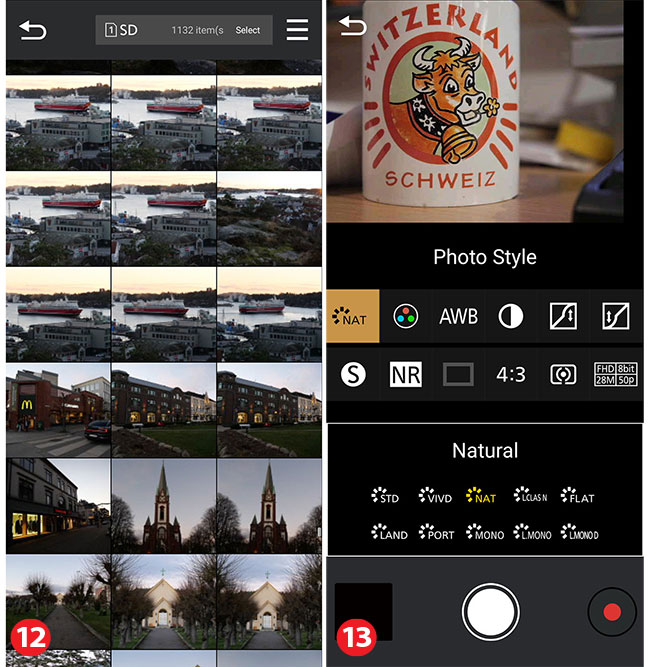650x667 pixels.
Task: Open the SD card source selector
Action: [122, 30]
